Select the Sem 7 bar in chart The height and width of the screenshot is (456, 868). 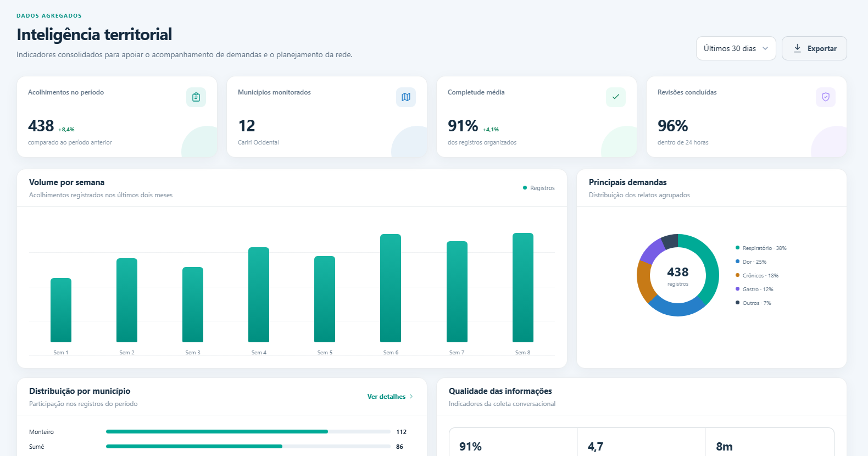457,292
